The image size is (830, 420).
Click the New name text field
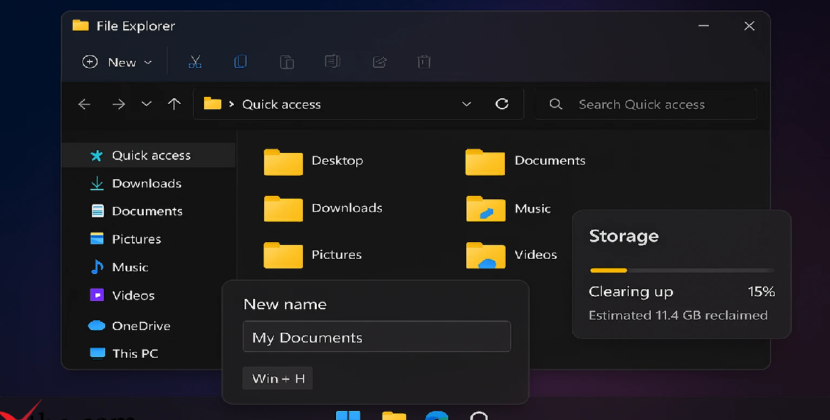point(377,337)
